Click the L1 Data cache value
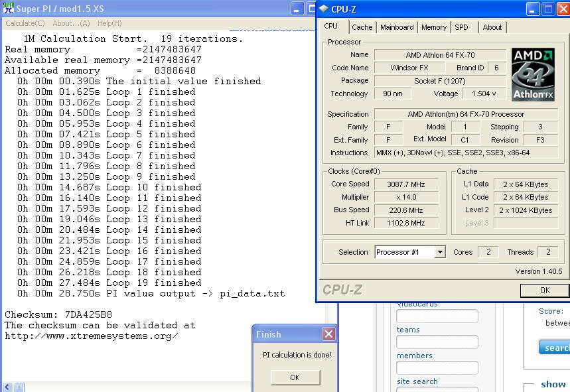Viewport: 570px width, 392px height. click(526, 184)
